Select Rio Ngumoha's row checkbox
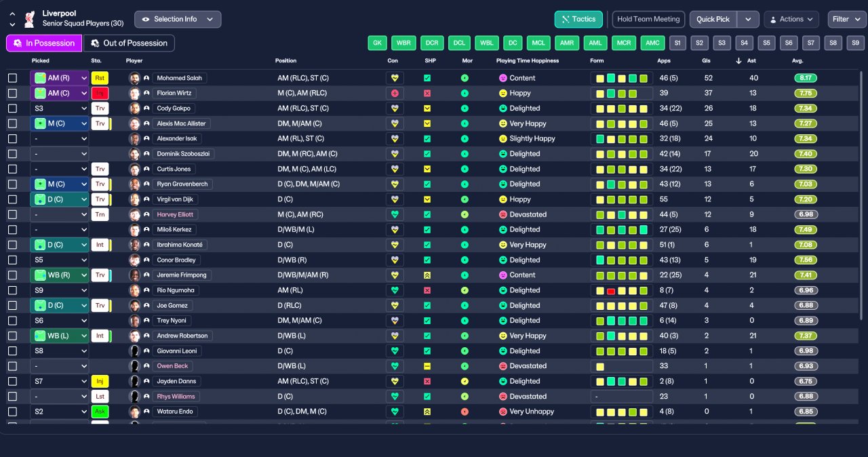 (12, 290)
